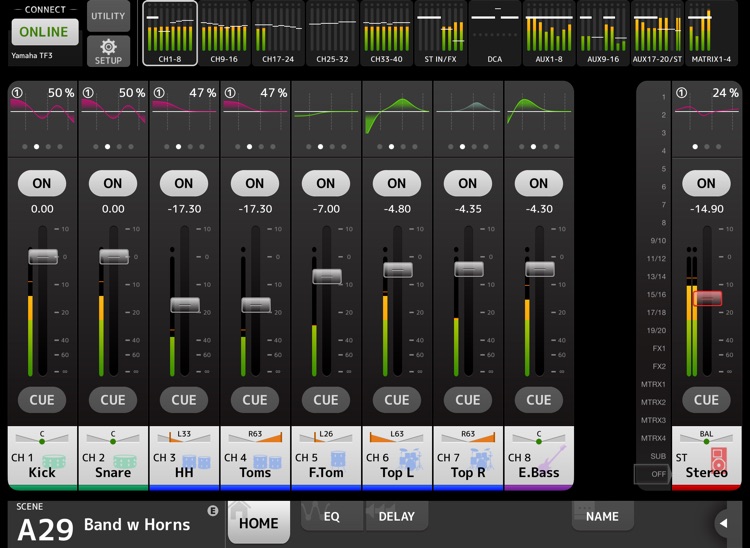Enable CUE on CH 8 E.Bass
The width and height of the screenshot is (750, 548).
539,400
